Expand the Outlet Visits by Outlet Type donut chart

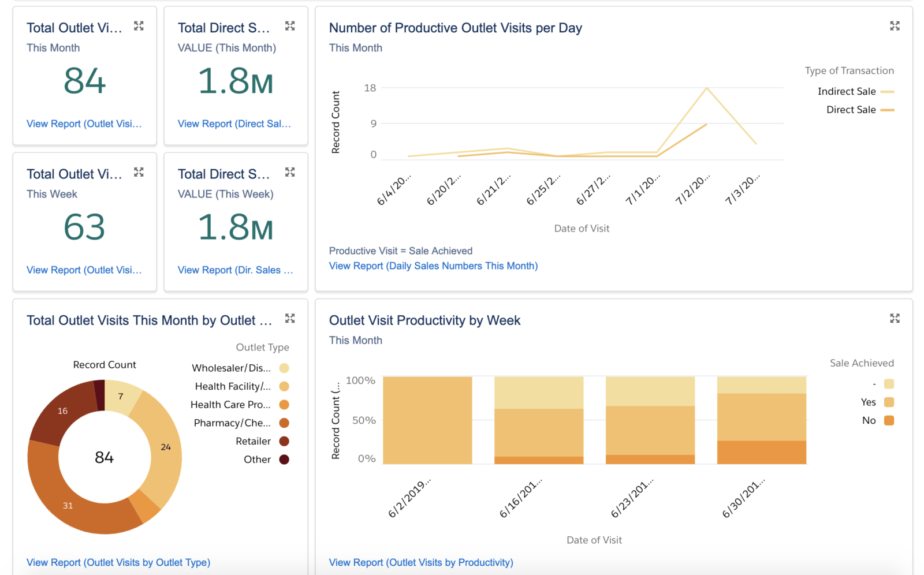[x=290, y=319]
